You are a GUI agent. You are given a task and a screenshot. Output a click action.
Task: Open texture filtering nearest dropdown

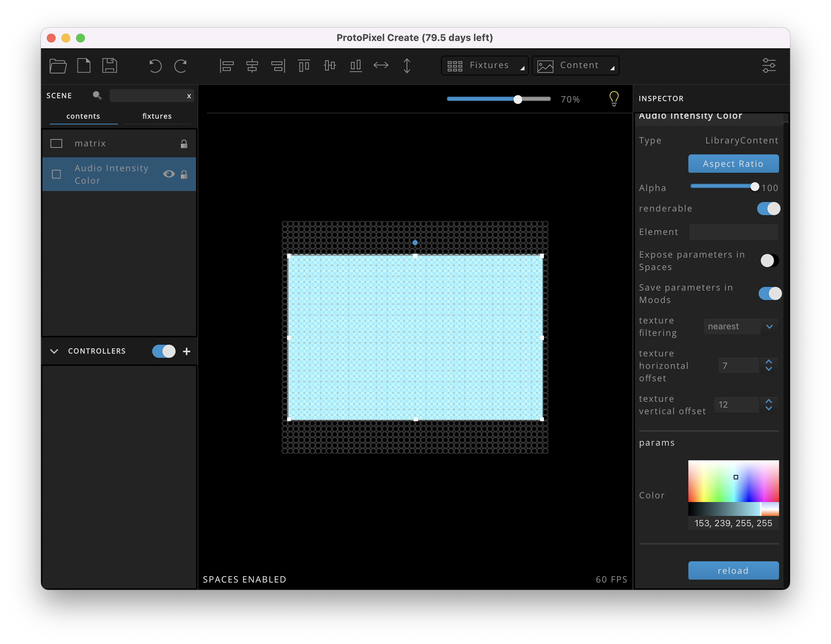(740, 326)
